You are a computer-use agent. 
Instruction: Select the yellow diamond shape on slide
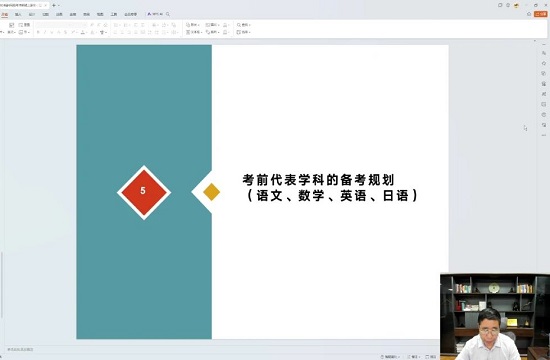pyautogui.click(x=212, y=192)
